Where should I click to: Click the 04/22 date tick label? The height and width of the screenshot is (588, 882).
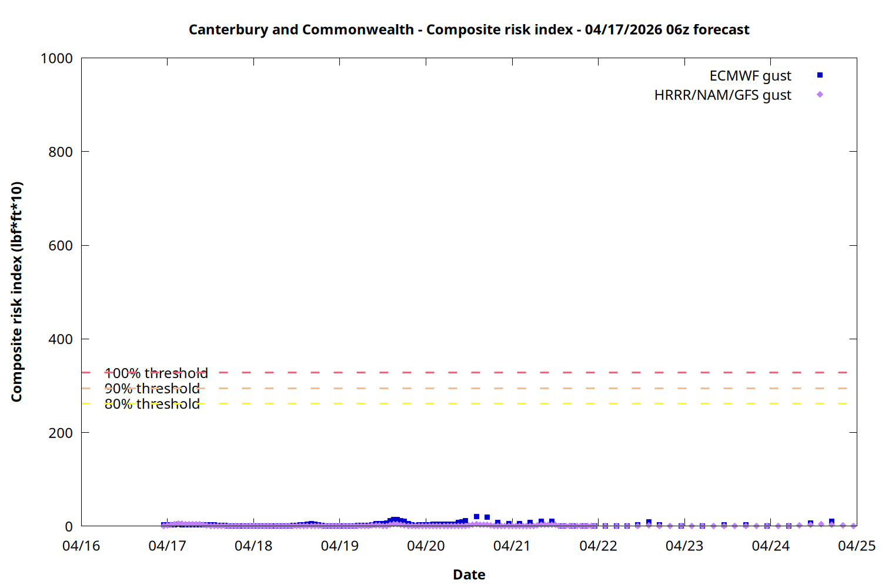point(598,546)
